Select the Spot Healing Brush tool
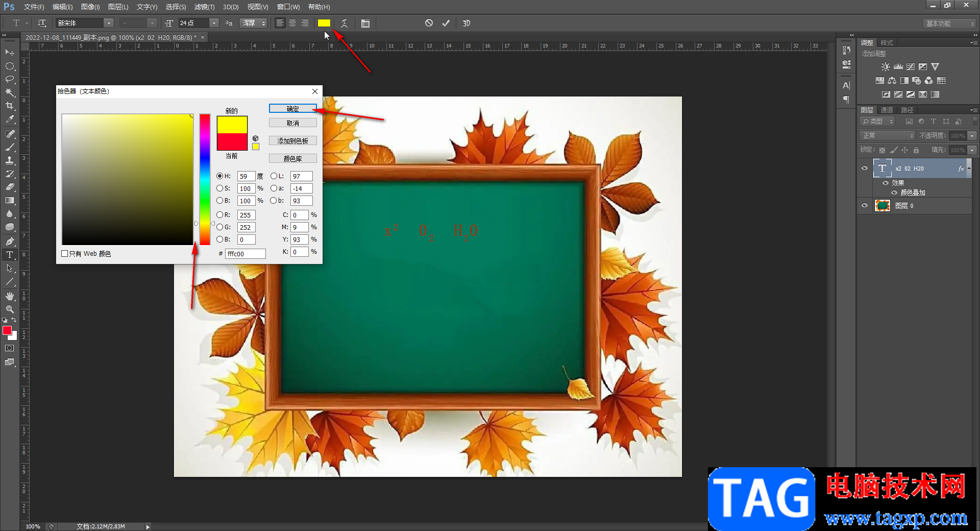This screenshot has height=531, width=980. tap(10, 134)
